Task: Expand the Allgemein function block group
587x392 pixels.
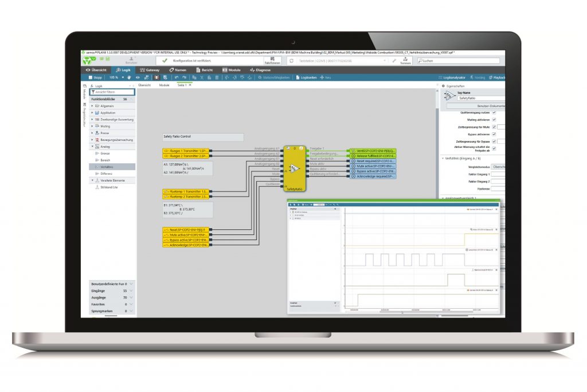Action: pyautogui.click(x=92, y=106)
